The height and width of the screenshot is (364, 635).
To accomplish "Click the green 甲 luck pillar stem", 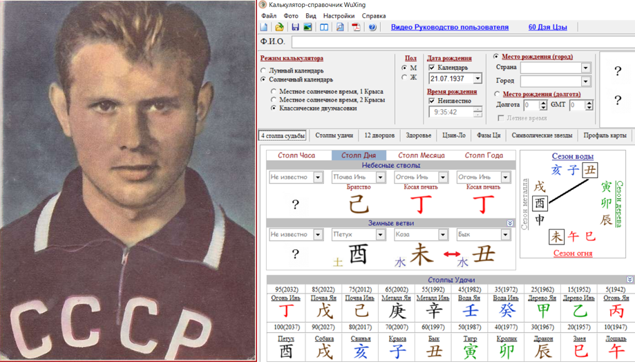I will [x=542, y=311].
